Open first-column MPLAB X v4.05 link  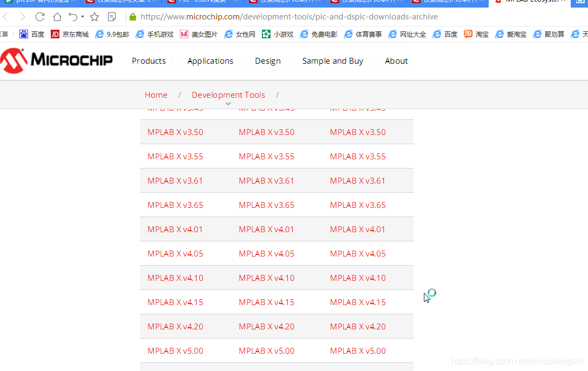pos(175,254)
